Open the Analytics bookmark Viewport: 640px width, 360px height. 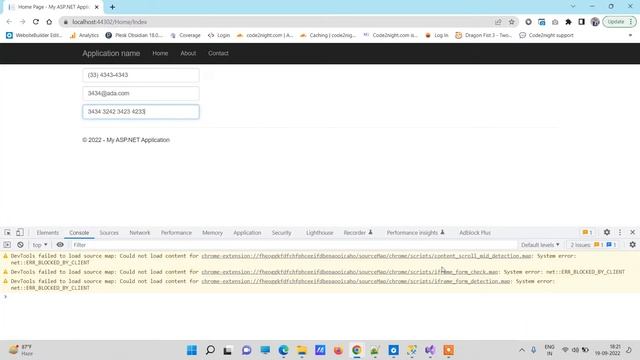(x=84, y=36)
